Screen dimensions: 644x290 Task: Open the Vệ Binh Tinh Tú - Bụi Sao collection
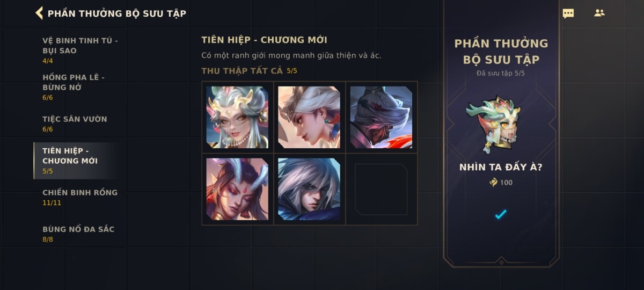click(80, 50)
